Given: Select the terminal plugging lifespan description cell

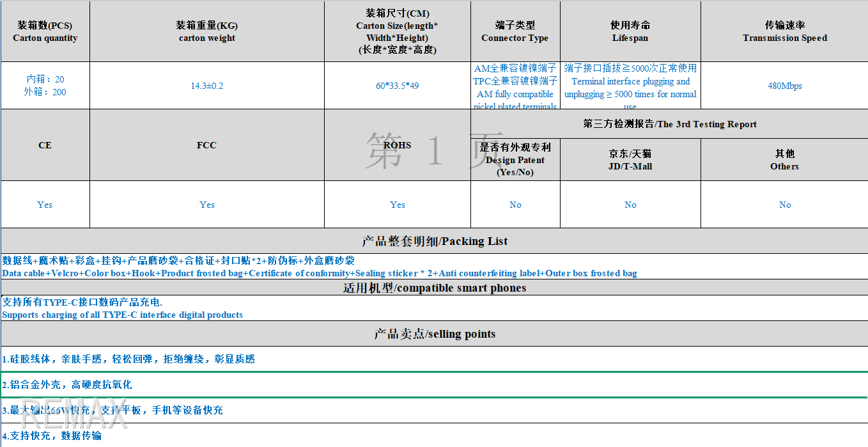Looking at the screenshot, I should (630, 87).
